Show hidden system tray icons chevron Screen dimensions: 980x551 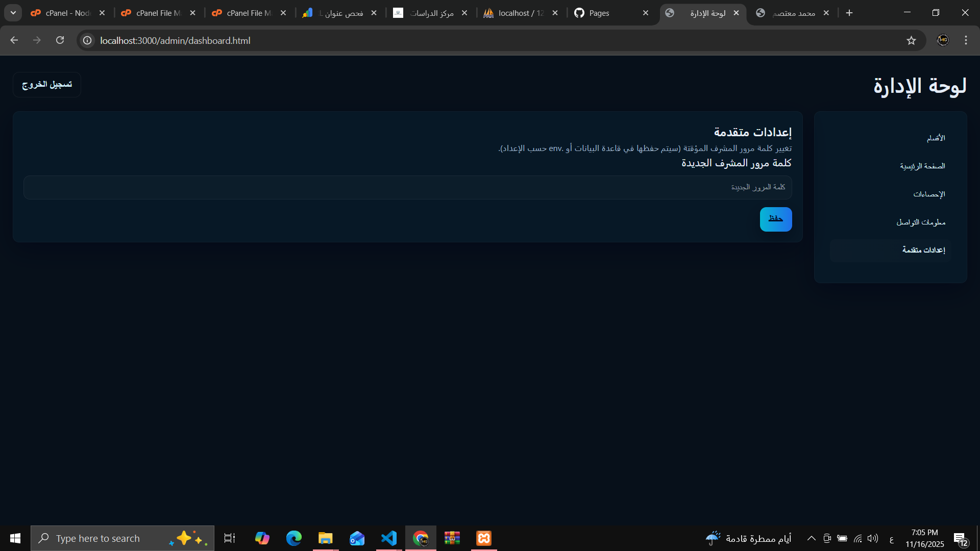click(x=811, y=538)
